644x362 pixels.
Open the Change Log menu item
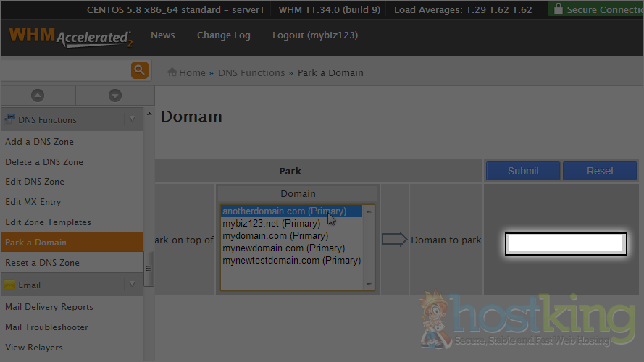point(223,35)
